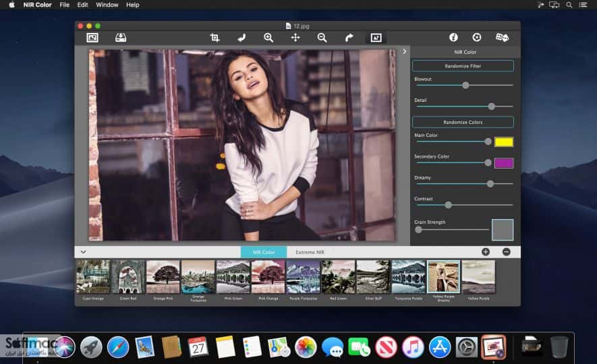Collapse the right settings panel chevron
The height and width of the screenshot is (364, 597).
coord(404,51)
